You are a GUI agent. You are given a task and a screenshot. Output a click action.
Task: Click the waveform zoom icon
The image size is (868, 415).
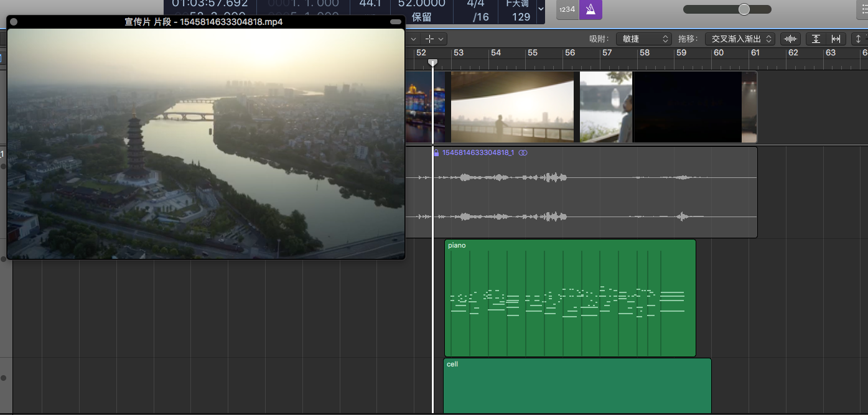(x=790, y=39)
